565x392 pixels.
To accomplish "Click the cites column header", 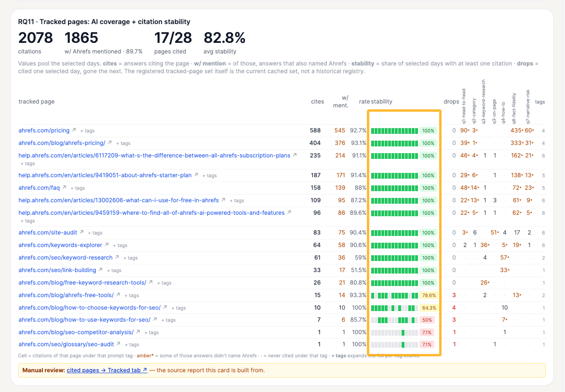I will (318, 102).
